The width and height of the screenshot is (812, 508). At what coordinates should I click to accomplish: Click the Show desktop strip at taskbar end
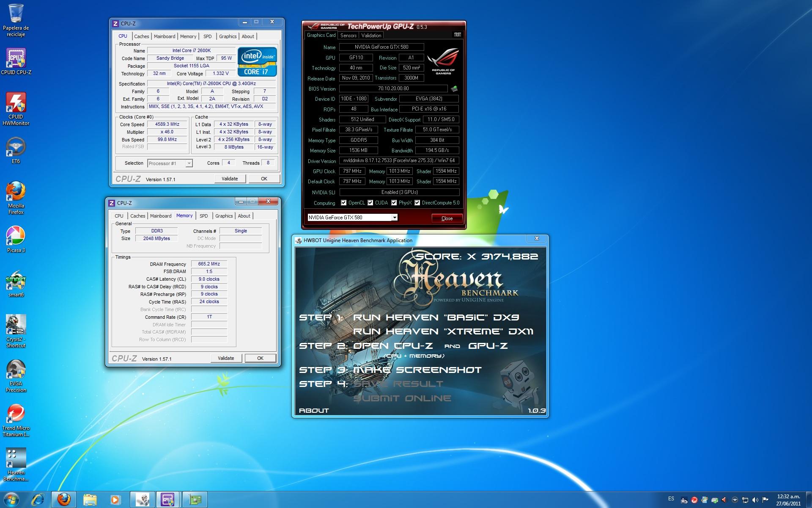coord(809,500)
